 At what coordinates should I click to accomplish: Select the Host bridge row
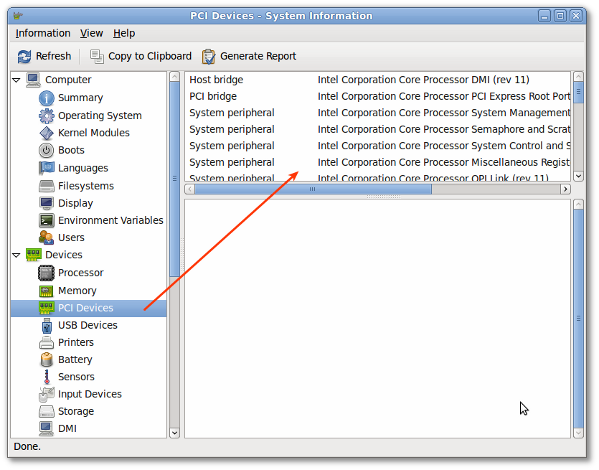tap(378, 80)
